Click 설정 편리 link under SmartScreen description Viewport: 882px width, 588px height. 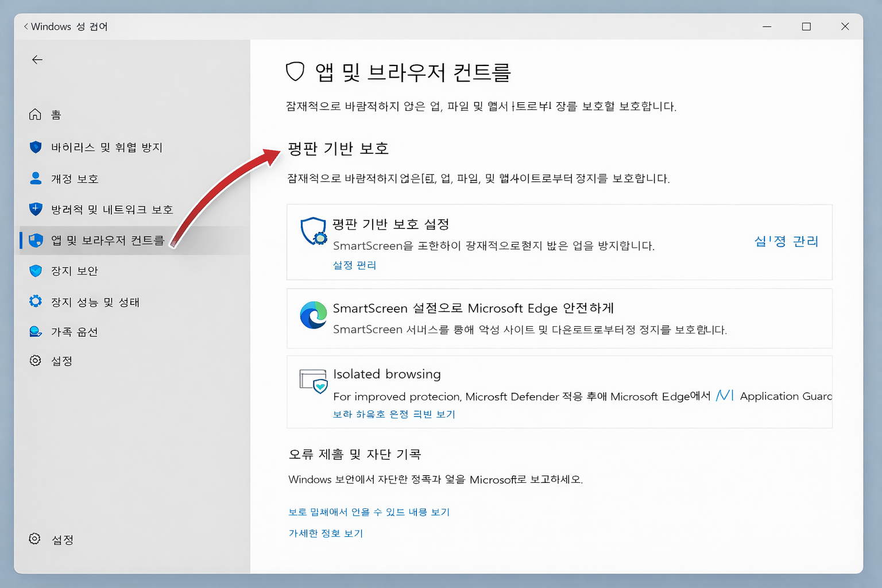(355, 265)
